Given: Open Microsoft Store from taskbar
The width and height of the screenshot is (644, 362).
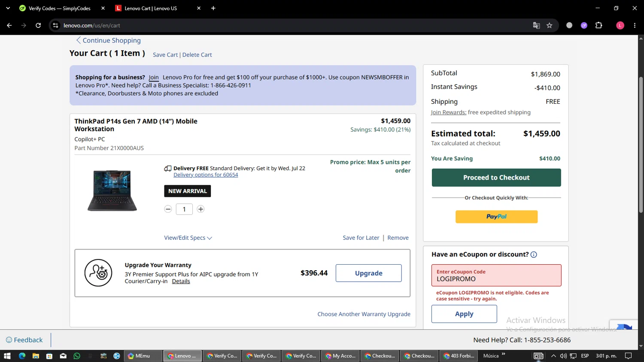Looking at the screenshot, I should (49, 356).
